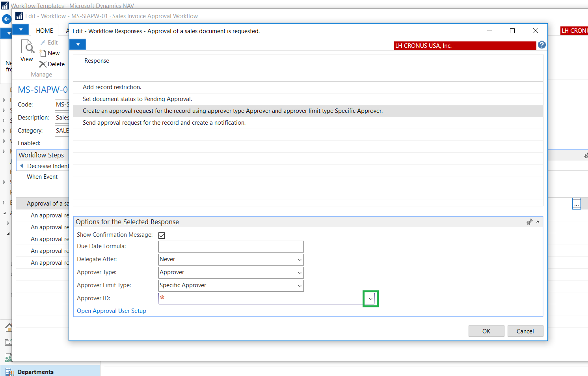
Task: Enable the workflow via Enabled checkbox
Action: coord(58,144)
